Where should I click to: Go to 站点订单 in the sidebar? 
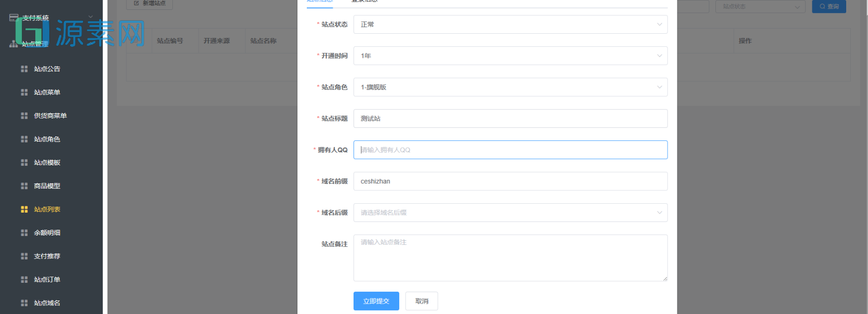[x=47, y=279]
